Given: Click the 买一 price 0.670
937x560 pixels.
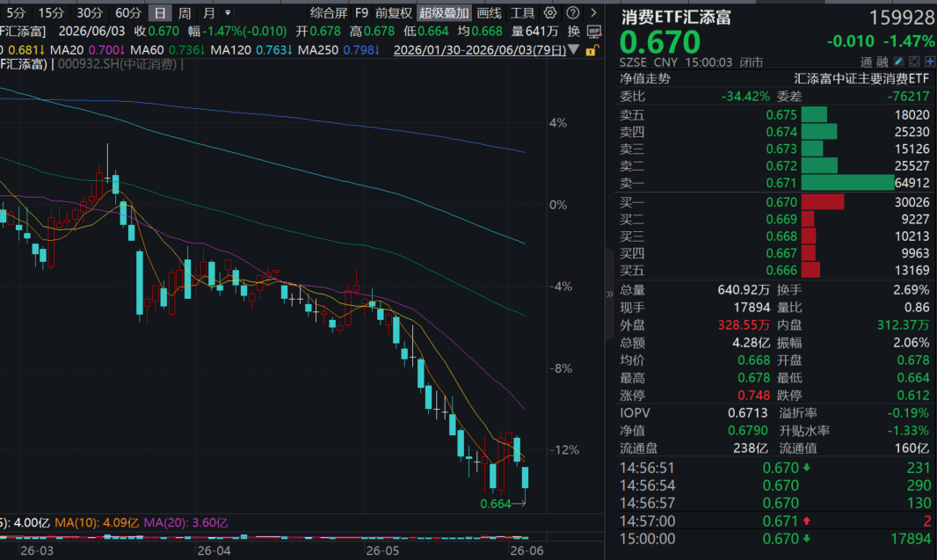Looking at the screenshot, I should pyautogui.click(x=781, y=202).
